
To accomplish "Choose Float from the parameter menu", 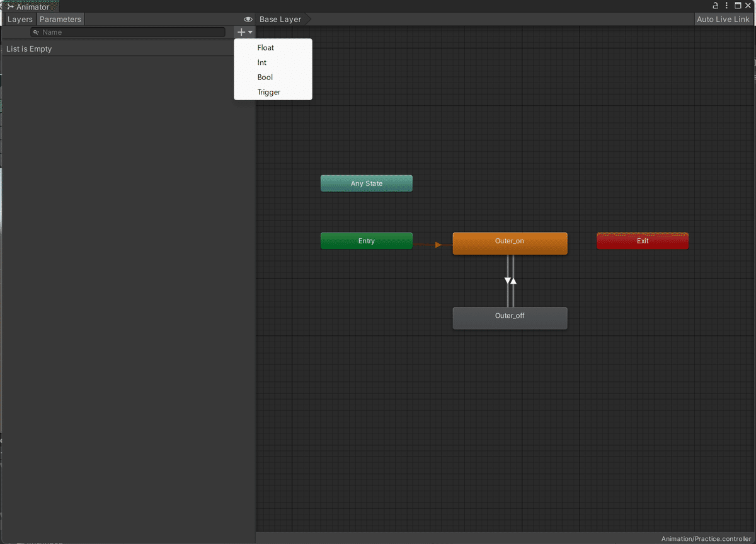I will [265, 47].
